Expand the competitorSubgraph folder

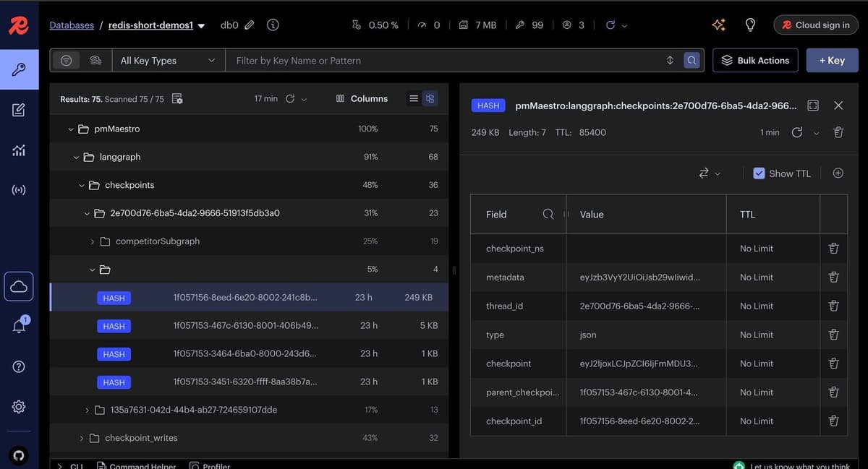click(x=92, y=241)
